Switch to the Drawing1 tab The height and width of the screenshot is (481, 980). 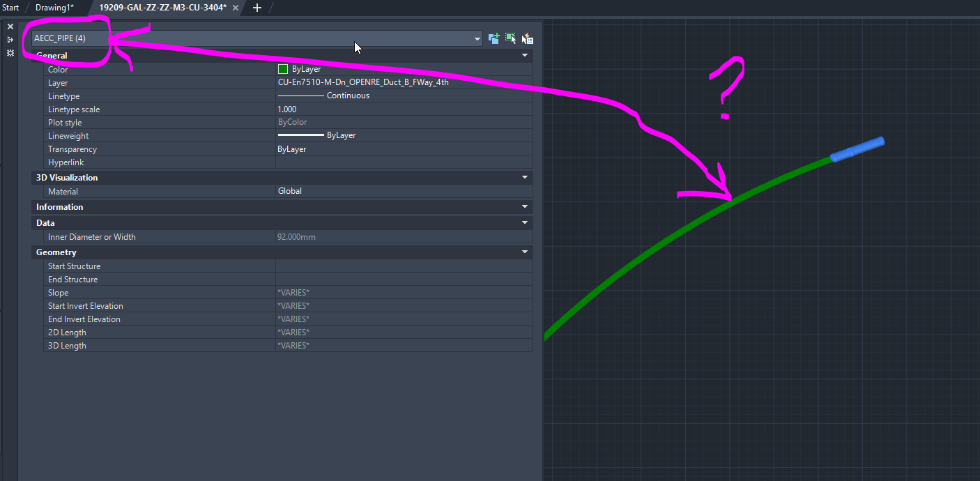point(56,8)
